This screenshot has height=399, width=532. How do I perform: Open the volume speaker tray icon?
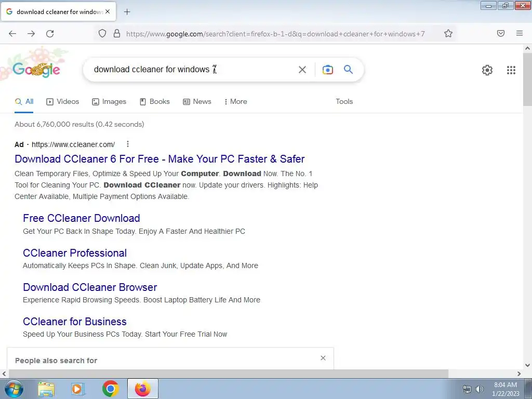click(480, 389)
